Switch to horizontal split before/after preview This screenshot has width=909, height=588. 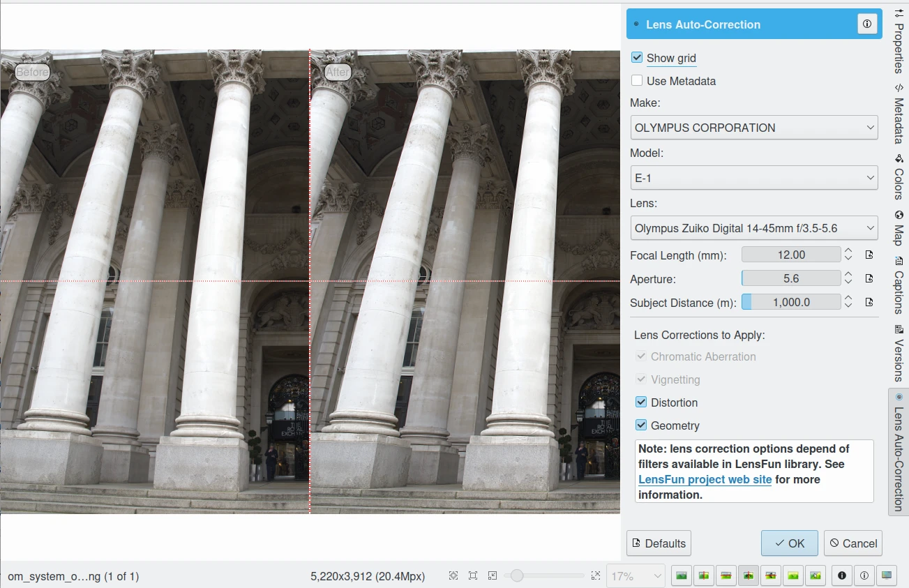click(x=726, y=576)
